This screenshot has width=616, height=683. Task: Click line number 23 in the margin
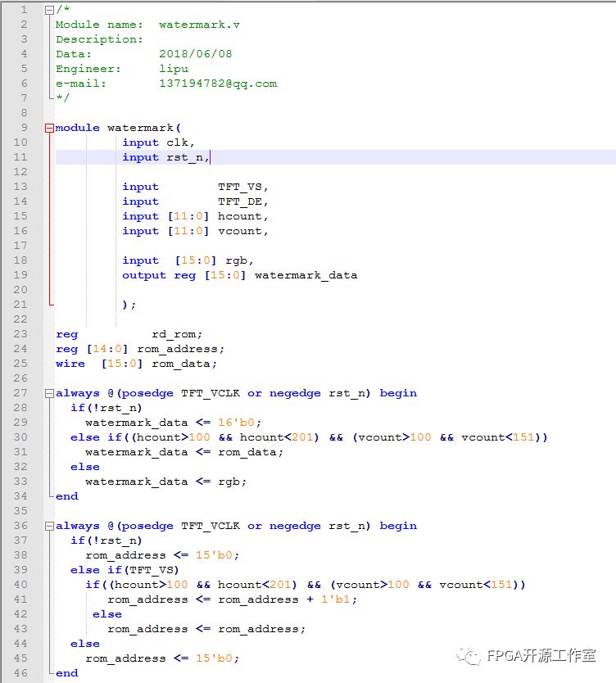pyautogui.click(x=20, y=334)
